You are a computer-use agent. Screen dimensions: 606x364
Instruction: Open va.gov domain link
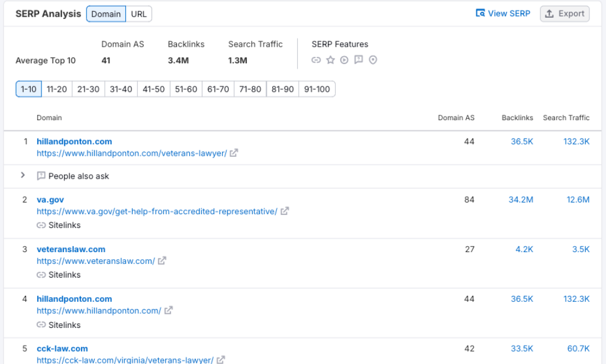(50, 200)
